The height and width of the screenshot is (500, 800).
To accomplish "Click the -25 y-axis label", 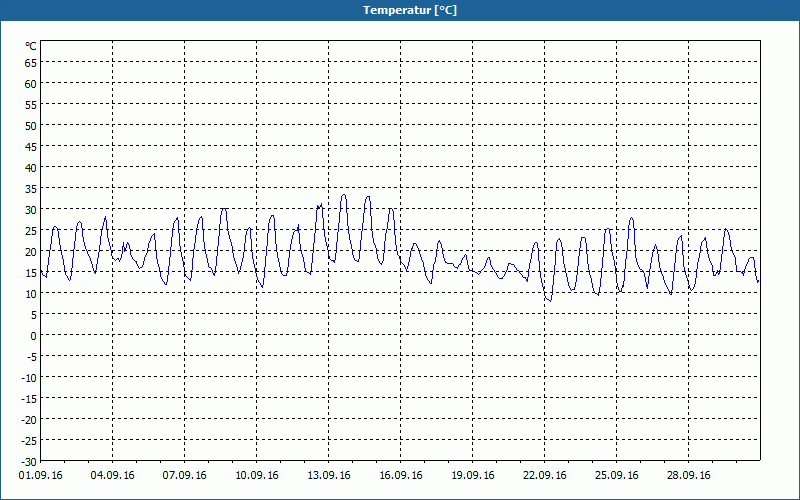I will [x=29, y=441].
